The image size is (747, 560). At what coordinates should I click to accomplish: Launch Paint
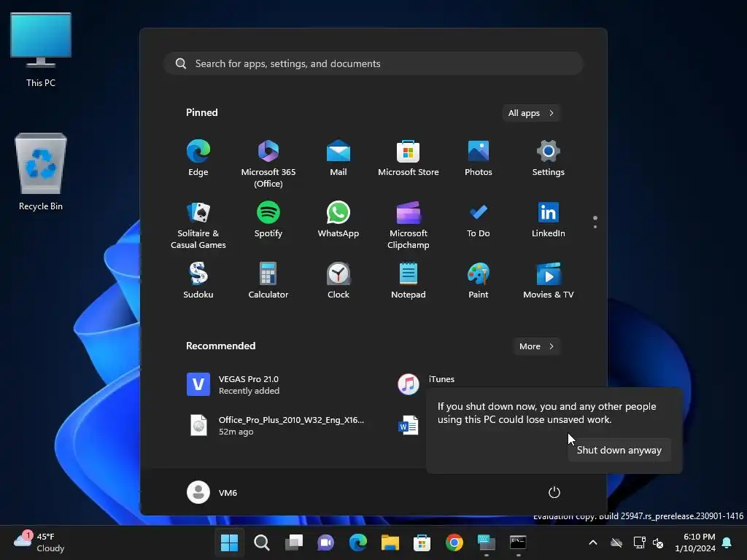click(479, 281)
